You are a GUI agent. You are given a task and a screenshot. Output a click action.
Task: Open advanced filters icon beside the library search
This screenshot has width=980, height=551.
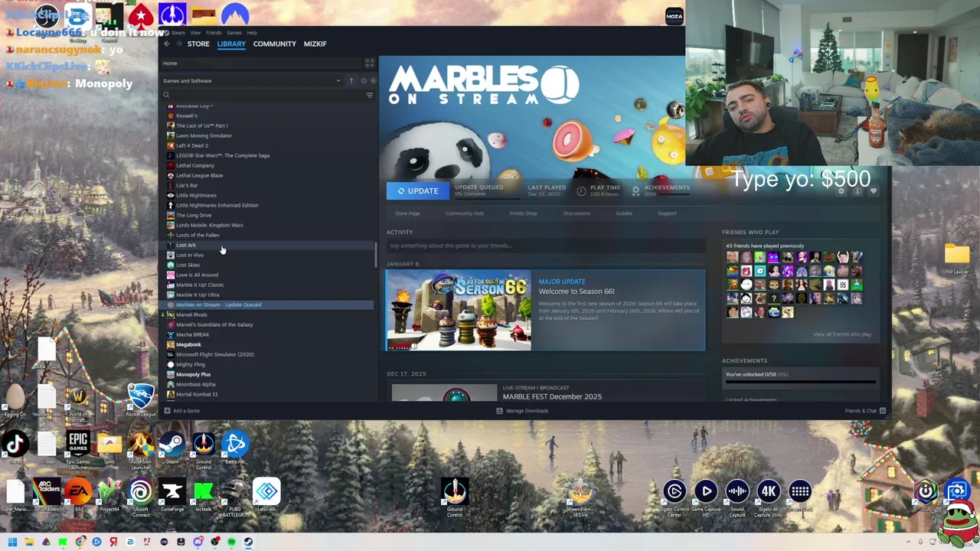pyautogui.click(x=370, y=95)
